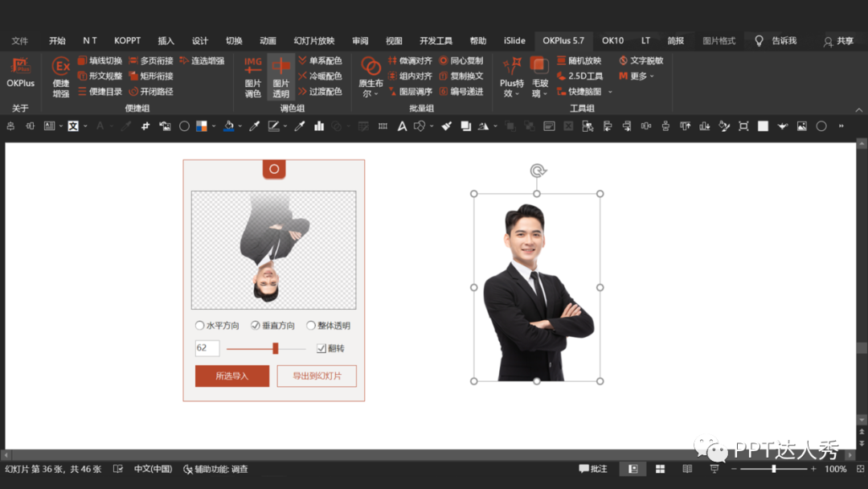
Task: Switch to the 开始 tab
Action: click(x=57, y=41)
